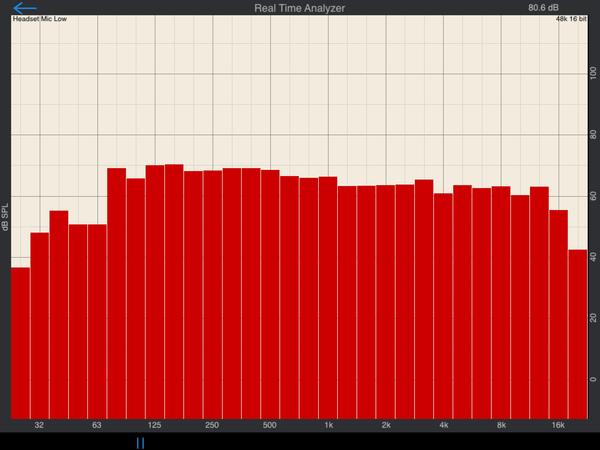Image resolution: width=600 pixels, height=450 pixels.
Task: Tap the 48k 16 bit label
Action: point(571,19)
